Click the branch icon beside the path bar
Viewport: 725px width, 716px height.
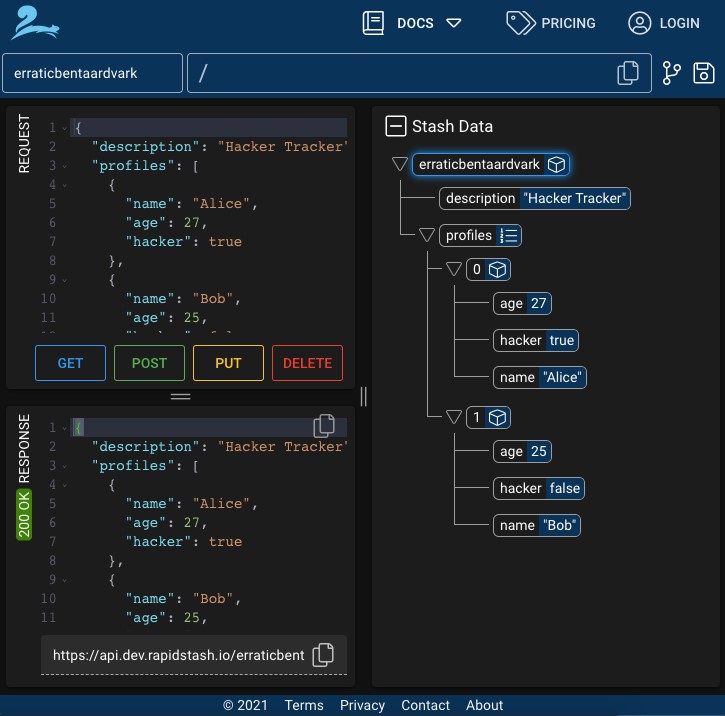pyautogui.click(x=671, y=73)
